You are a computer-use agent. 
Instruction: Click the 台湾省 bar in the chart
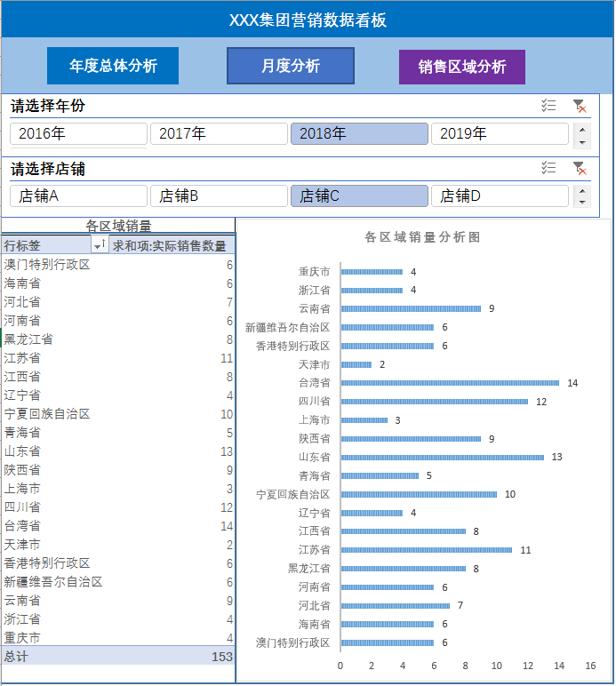450,383
